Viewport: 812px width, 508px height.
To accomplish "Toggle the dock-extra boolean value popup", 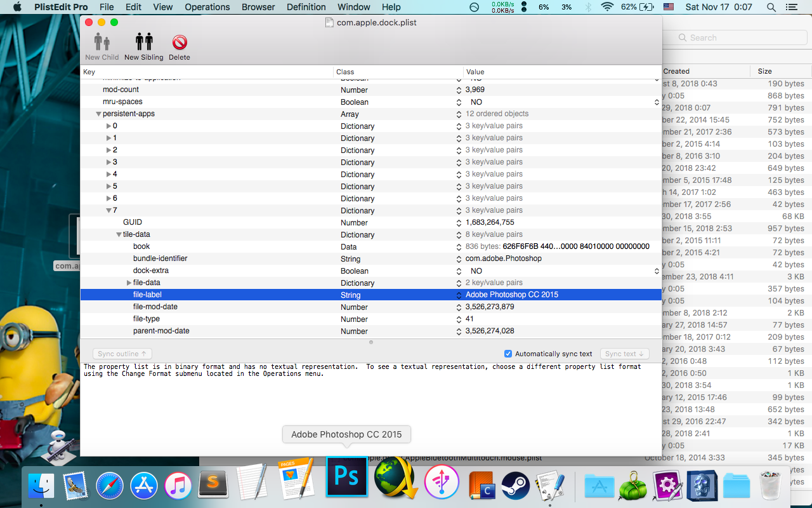I will (657, 271).
